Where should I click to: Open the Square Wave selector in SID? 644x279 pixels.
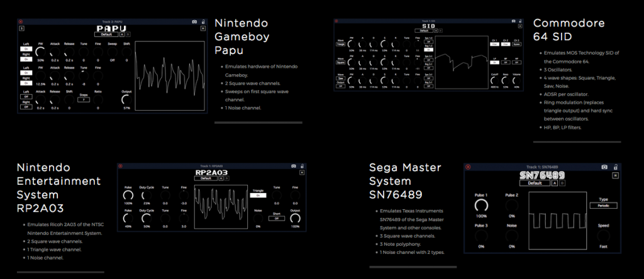click(x=340, y=63)
